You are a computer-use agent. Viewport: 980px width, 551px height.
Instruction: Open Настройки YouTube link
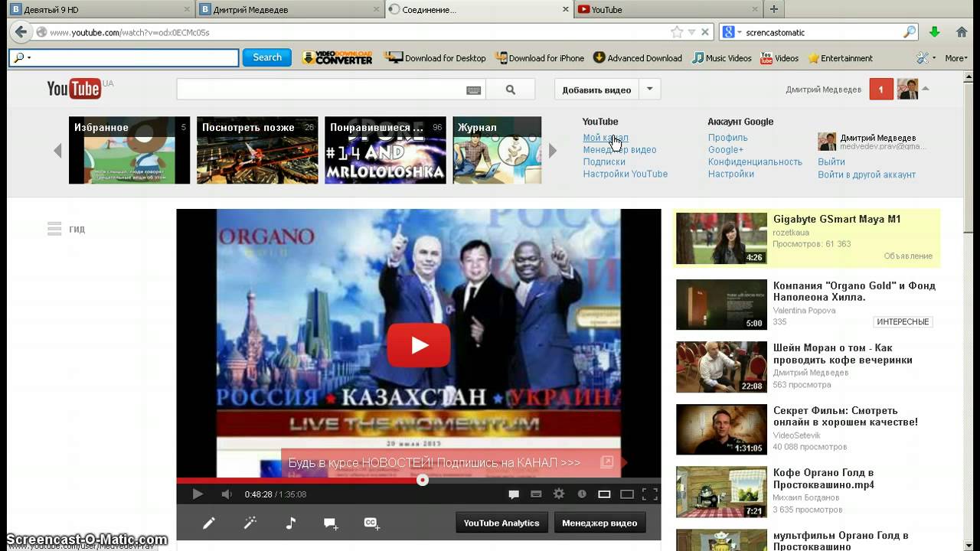click(626, 174)
